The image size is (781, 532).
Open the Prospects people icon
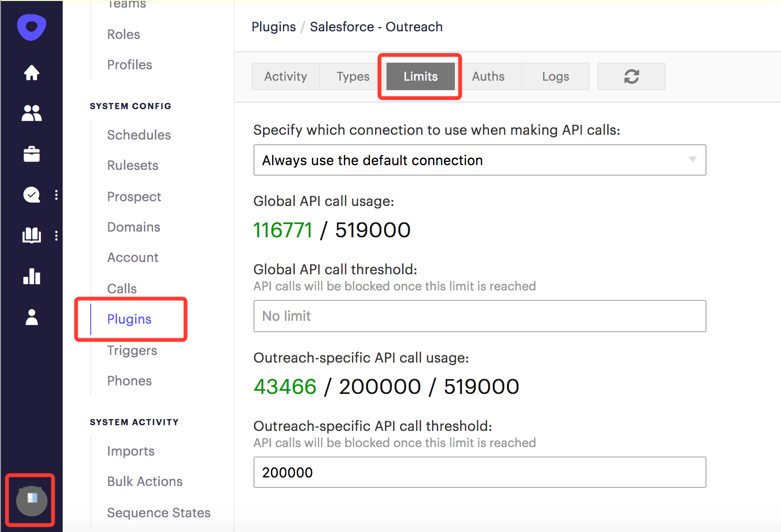(32, 113)
